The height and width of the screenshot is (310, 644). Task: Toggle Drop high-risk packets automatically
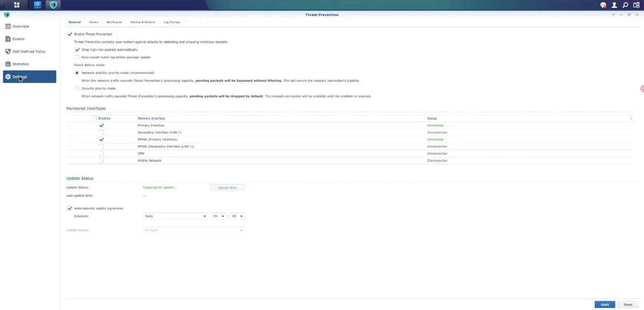pos(77,50)
